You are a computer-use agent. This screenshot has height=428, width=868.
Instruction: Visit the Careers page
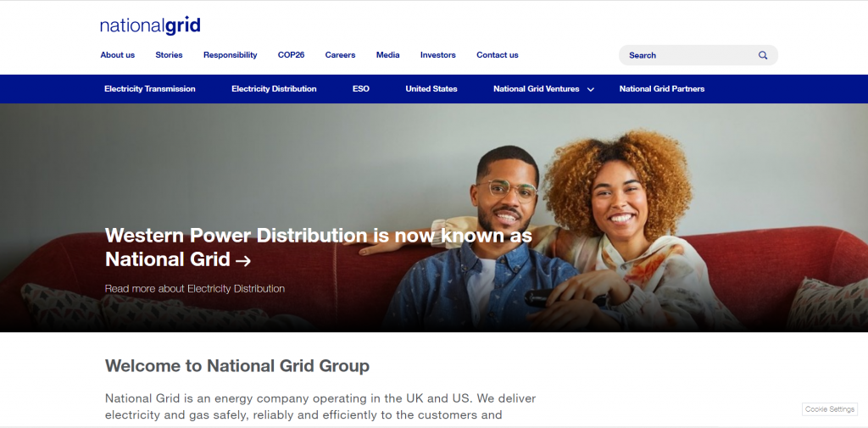point(340,55)
